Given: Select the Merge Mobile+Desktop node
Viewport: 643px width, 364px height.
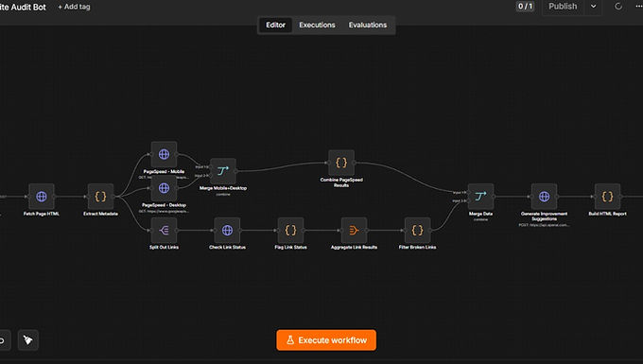Looking at the screenshot, I should tap(223, 171).
